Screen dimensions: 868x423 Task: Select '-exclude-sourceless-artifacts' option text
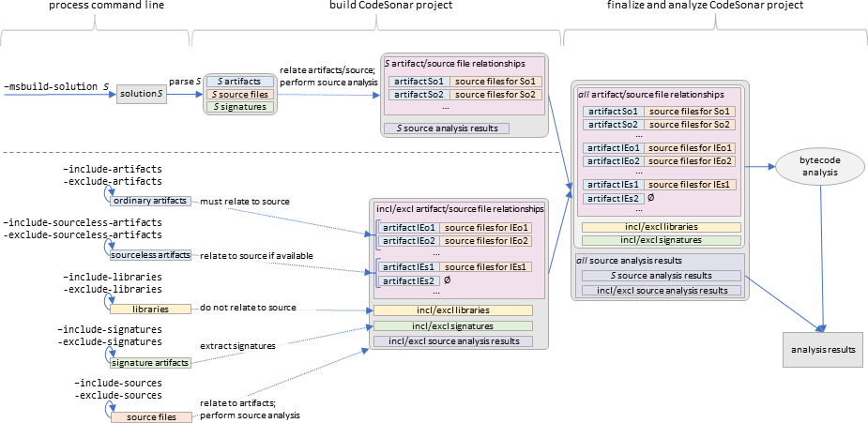pos(83,234)
